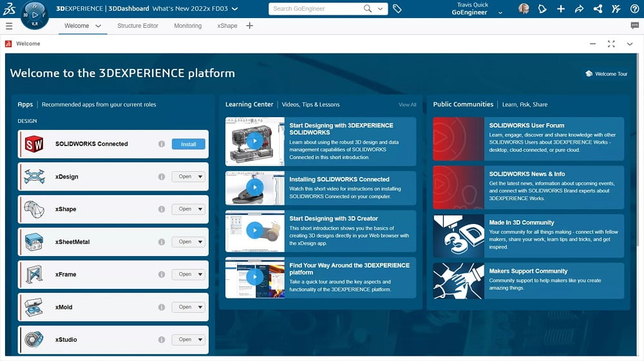Click the xStudio app icon
The width and height of the screenshot is (644, 361).
[x=34, y=340]
